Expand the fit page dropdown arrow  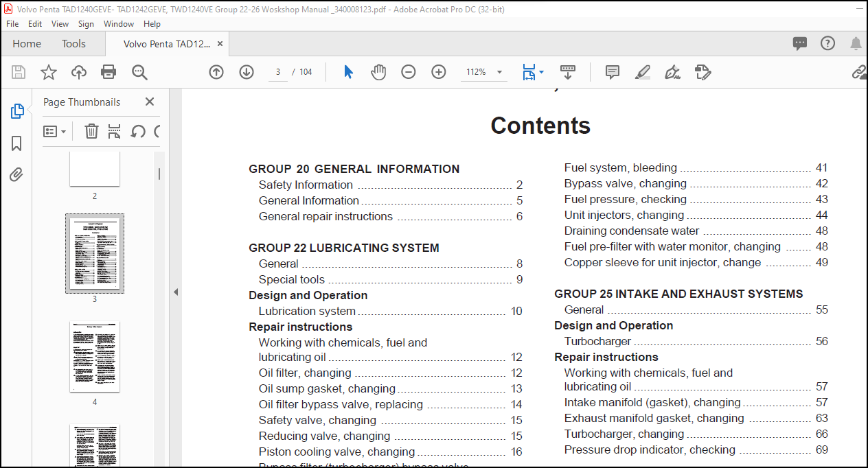[541, 72]
